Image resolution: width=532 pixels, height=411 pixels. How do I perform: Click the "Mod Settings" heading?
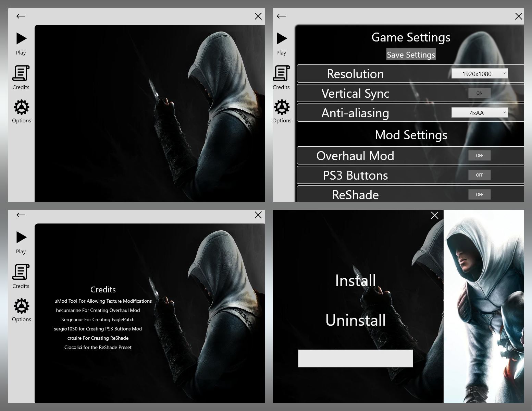[411, 135]
